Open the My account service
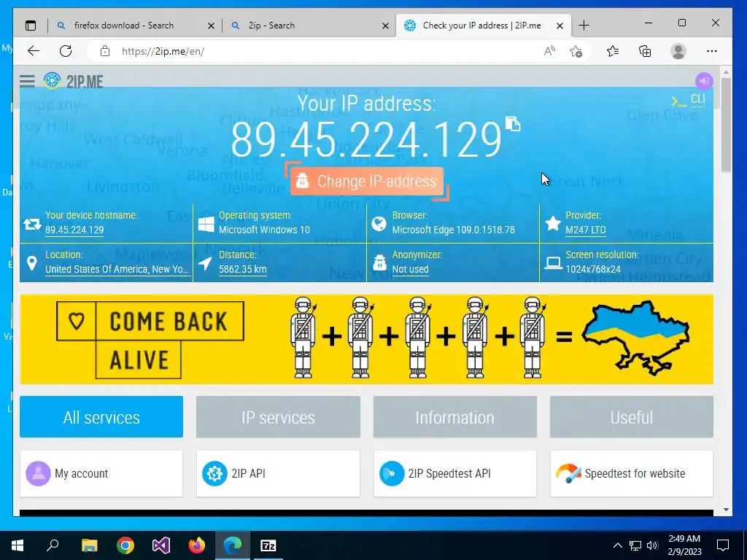Viewport: 747px width, 560px height. click(x=101, y=473)
